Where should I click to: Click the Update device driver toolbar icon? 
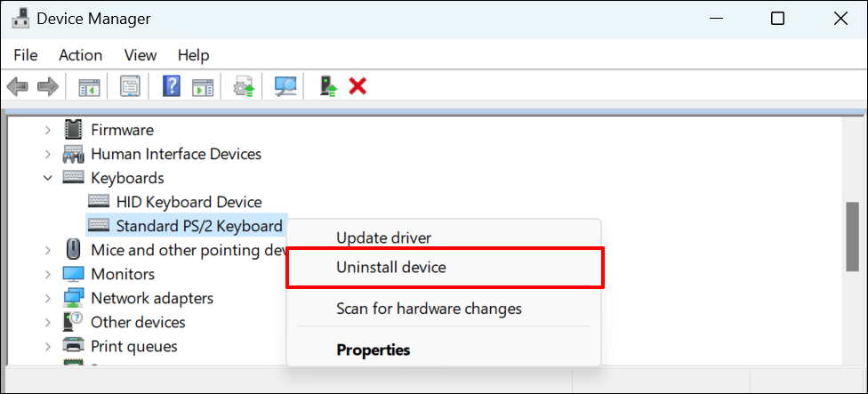(244, 86)
